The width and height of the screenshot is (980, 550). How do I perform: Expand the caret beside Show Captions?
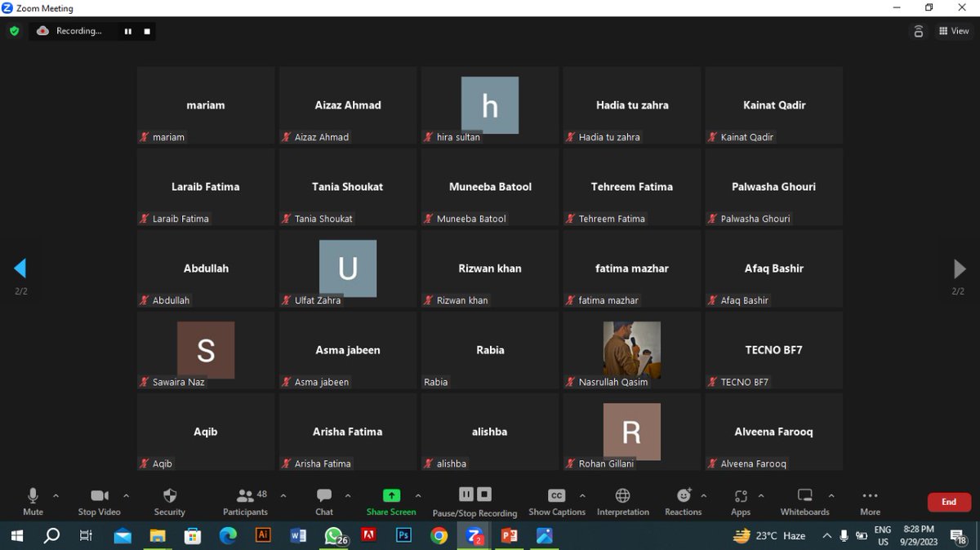[582, 495]
